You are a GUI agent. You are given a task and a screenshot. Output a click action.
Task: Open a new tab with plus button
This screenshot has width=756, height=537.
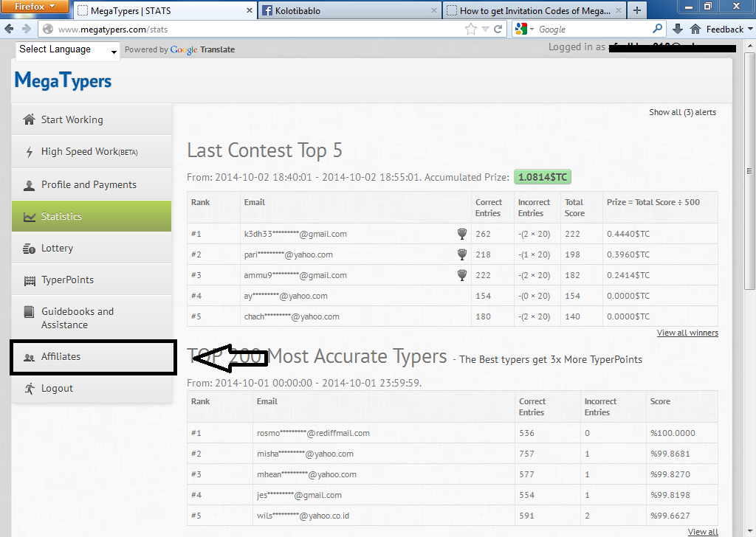tap(637, 10)
